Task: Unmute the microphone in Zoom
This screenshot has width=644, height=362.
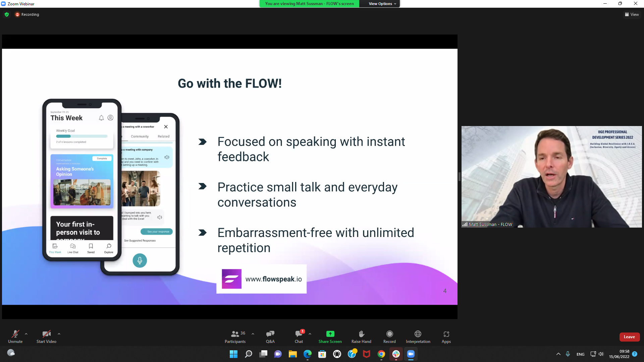Action: pyautogui.click(x=15, y=337)
